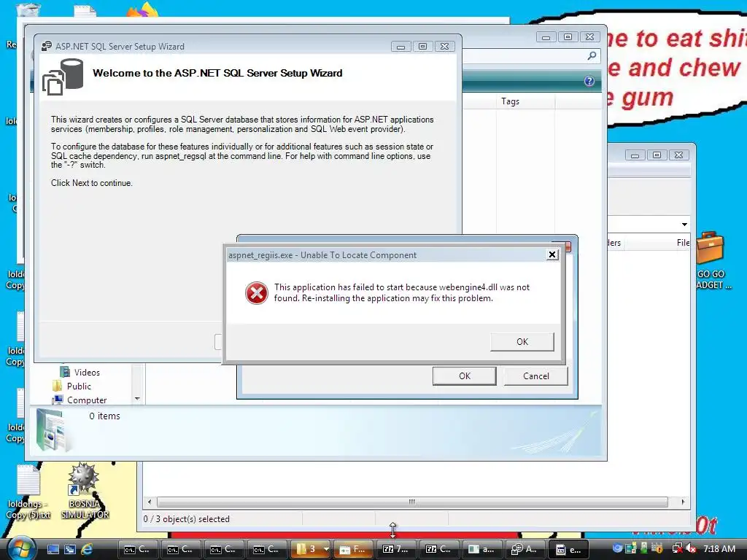Close the Unable To Locate Component dialog

click(x=552, y=254)
